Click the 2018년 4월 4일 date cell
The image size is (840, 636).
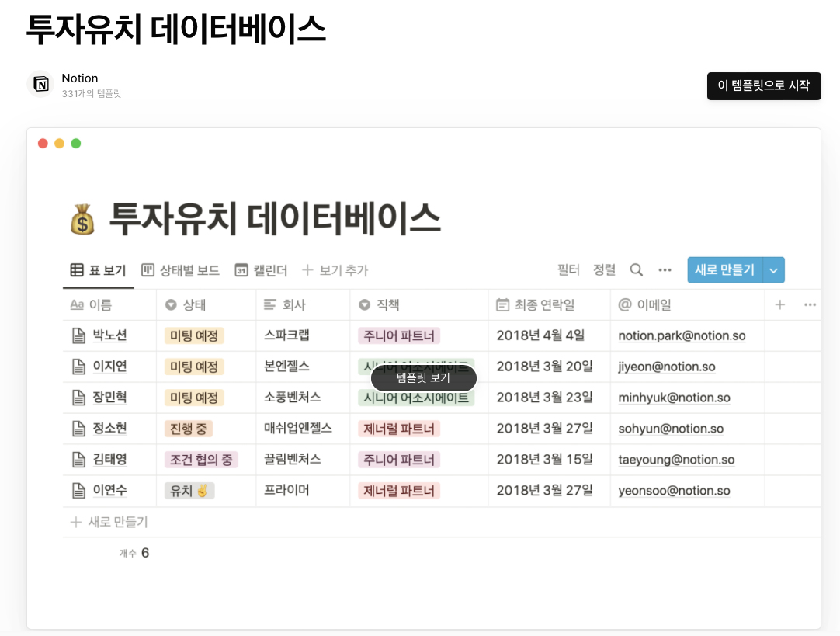click(x=549, y=336)
